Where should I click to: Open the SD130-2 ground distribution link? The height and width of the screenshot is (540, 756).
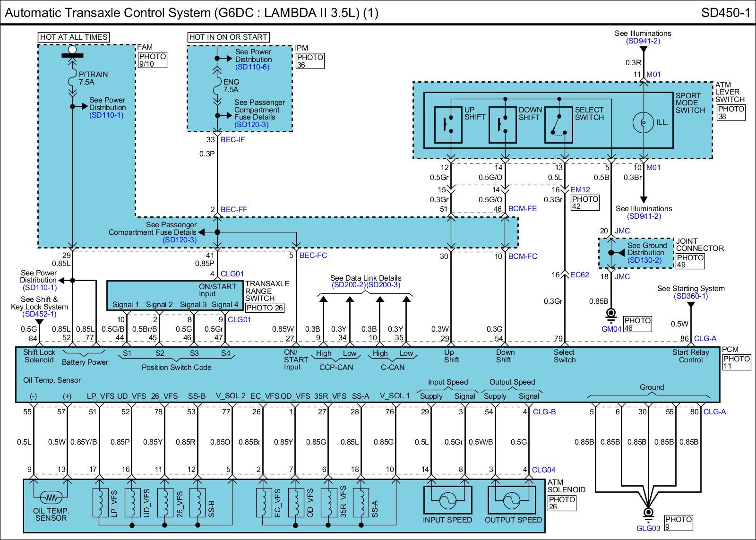644,260
